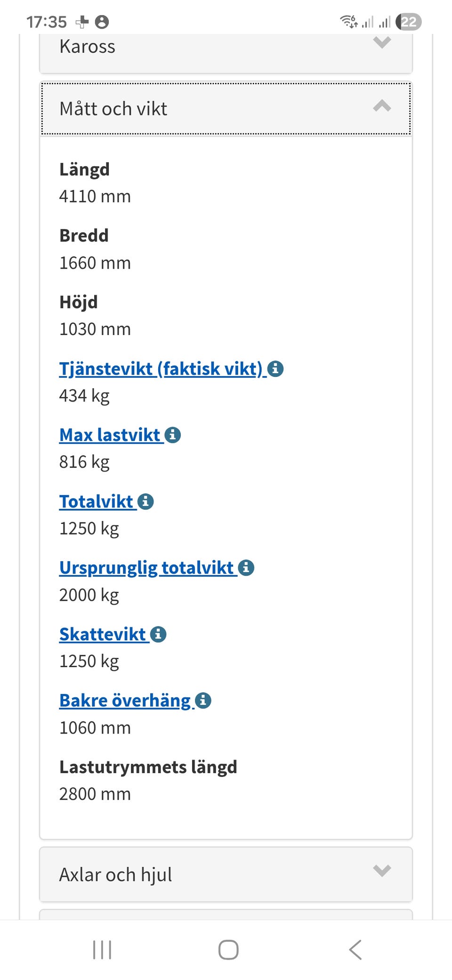Click the Bakre överhäng info icon
452x980 pixels.
203,701
